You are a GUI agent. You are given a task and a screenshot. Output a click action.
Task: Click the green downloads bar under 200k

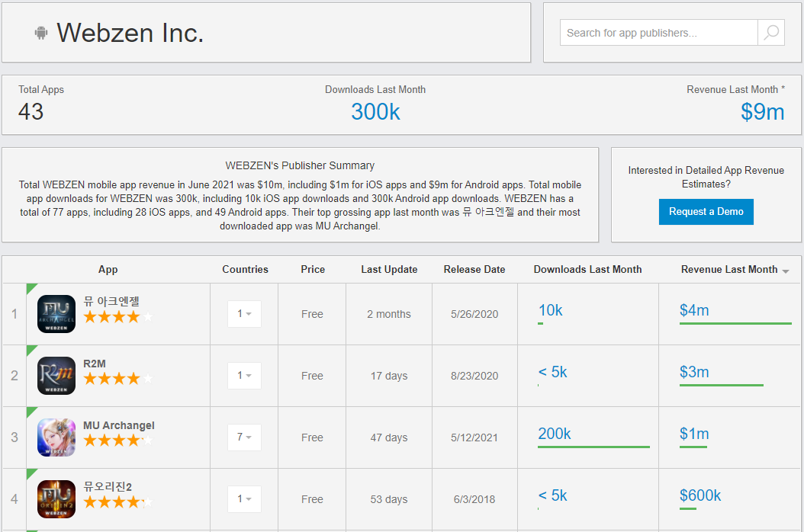coord(593,447)
